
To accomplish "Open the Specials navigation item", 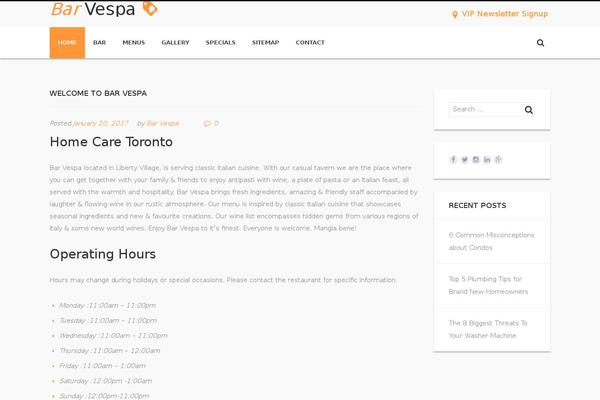I will coord(220,42).
